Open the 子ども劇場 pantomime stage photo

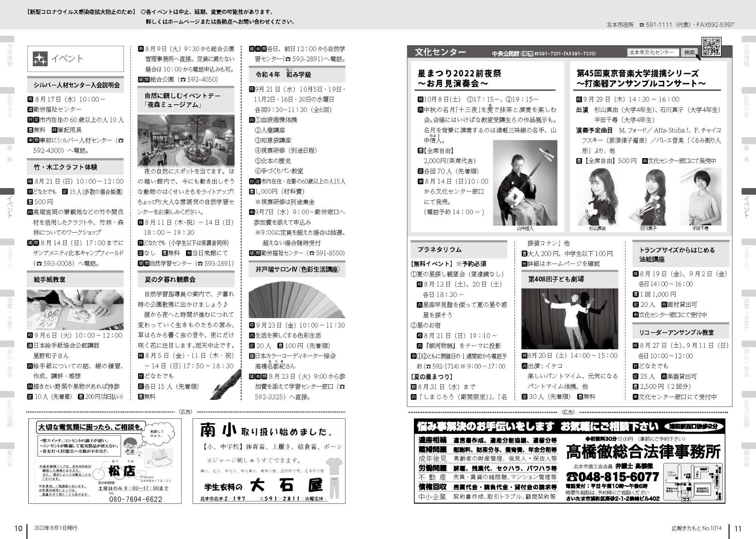(570, 319)
